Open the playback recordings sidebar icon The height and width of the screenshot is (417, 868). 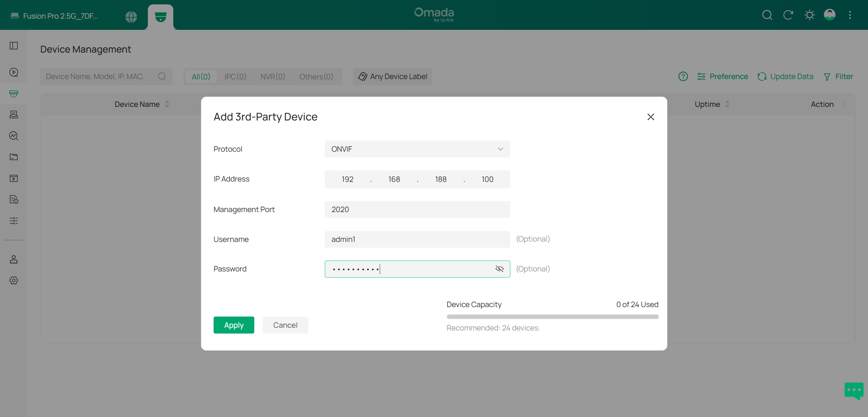(x=14, y=178)
